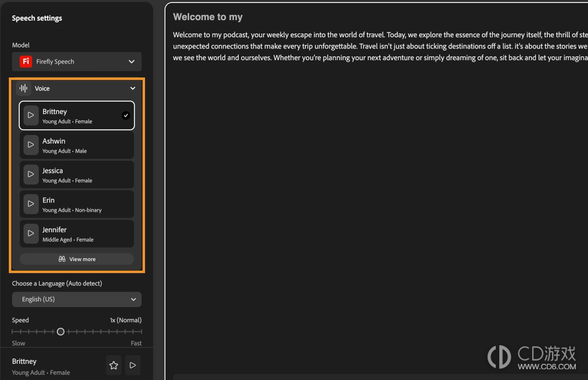Click the 1x (Normal) speed value
This screenshot has height=380, width=588.
point(125,320)
